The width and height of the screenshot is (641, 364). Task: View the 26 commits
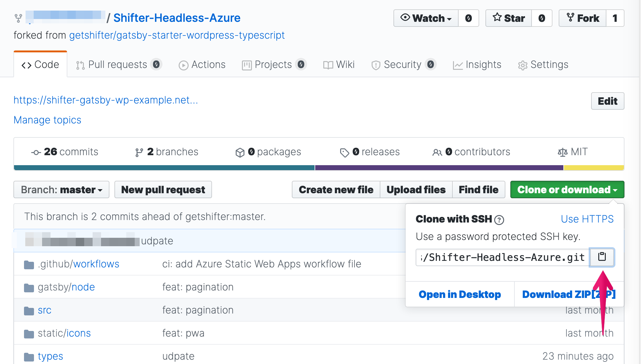(65, 152)
